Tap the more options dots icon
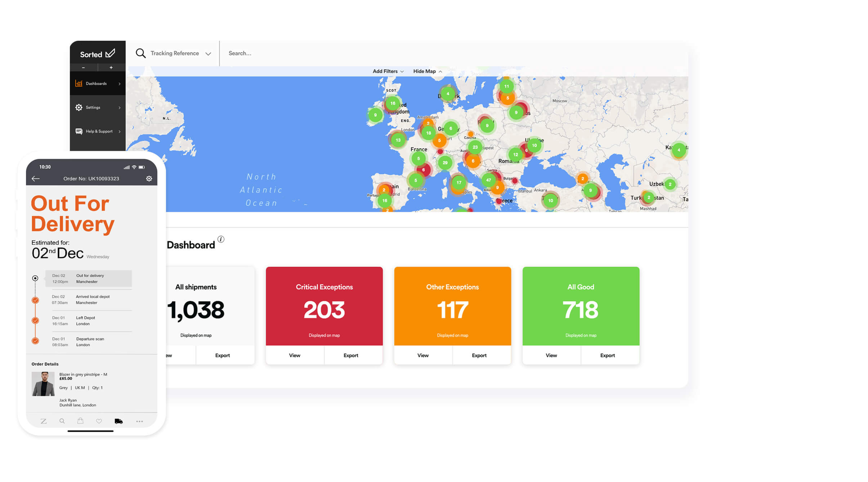The height and width of the screenshot is (482, 868). click(x=139, y=421)
